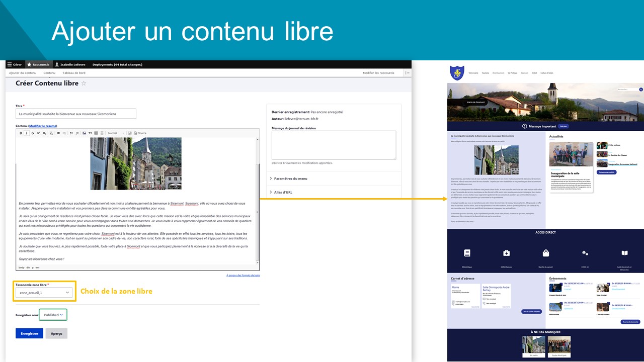Click the blue 'Enregistrer' button
Screen dimensions: 644x362
pos(29,333)
